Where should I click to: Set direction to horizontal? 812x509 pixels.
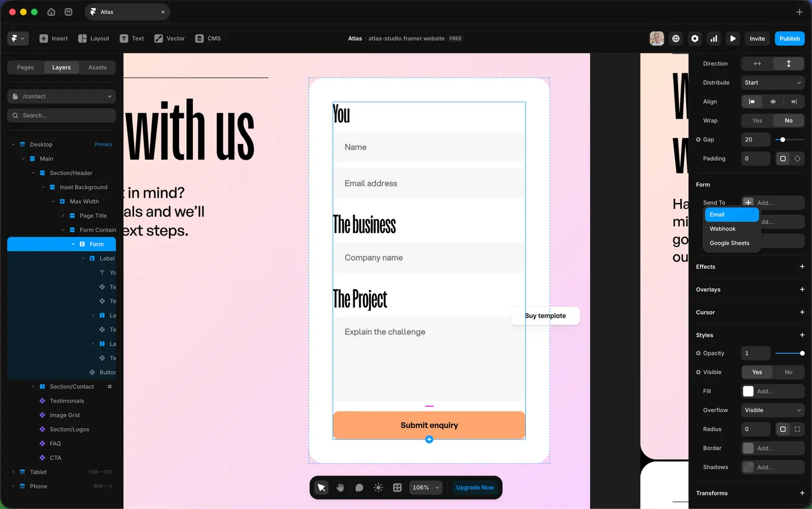pos(757,63)
